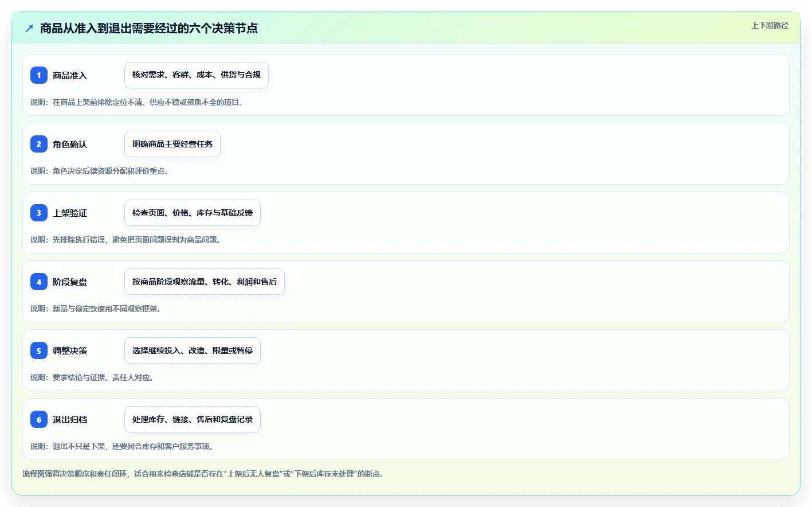The image size is (812, 507).
Task: Click the note 新品与稳定款使用不同观察框架
Action: point(96,309)
